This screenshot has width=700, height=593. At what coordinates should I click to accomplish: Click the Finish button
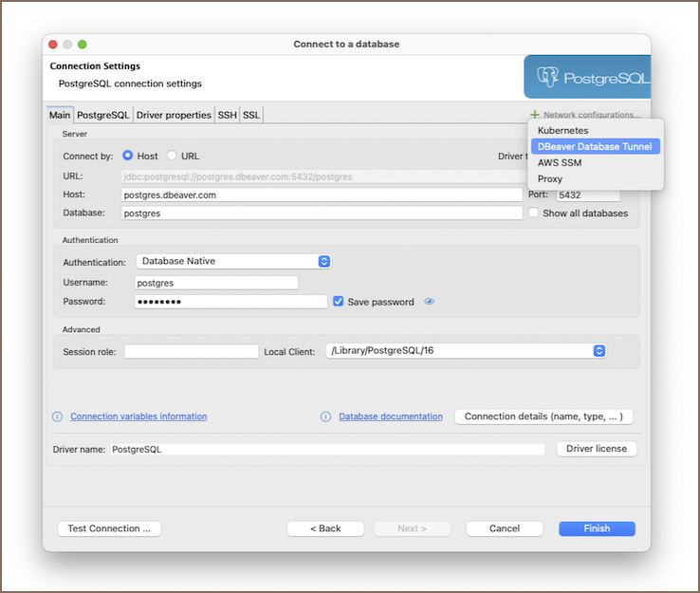(597, 528)
